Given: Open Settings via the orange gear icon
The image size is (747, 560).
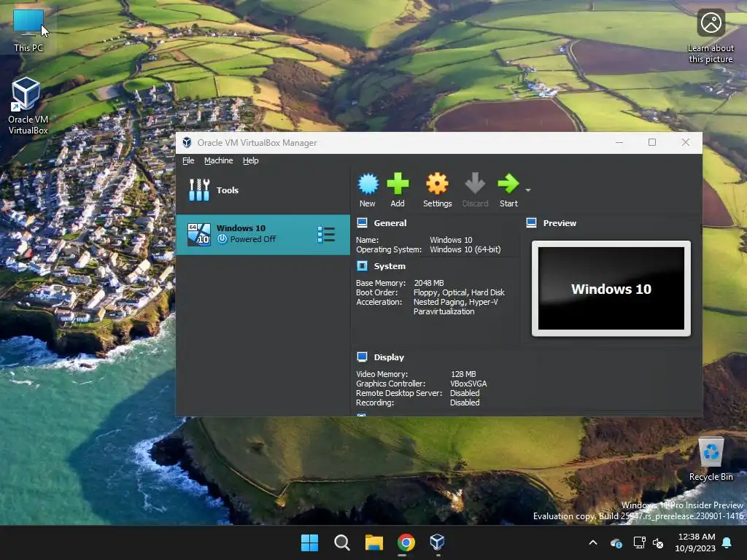Looking at the screenshot, I should pyautogui.click(x=437, y=184).
